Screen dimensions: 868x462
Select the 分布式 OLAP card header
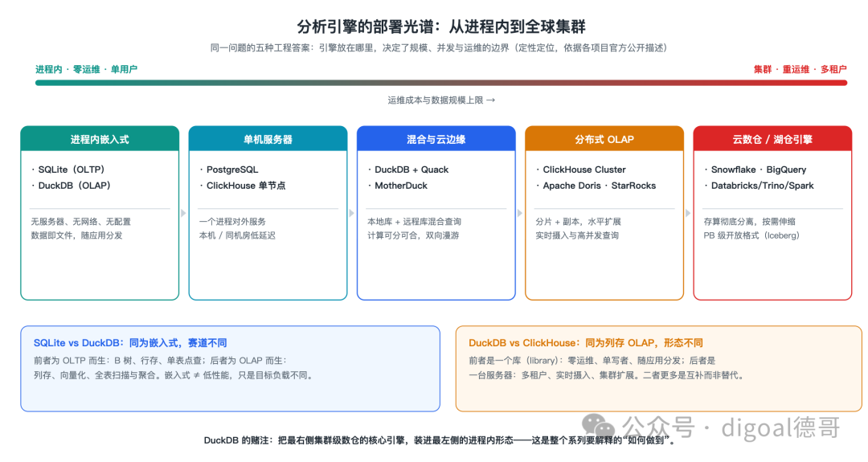(604, 139)
